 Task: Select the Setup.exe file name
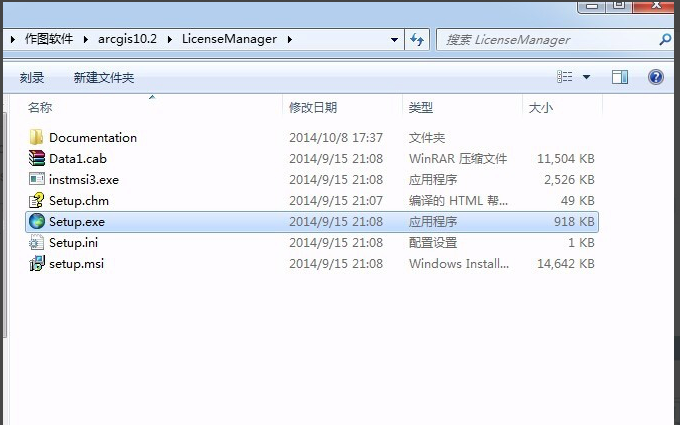click(x=77, y=222)
